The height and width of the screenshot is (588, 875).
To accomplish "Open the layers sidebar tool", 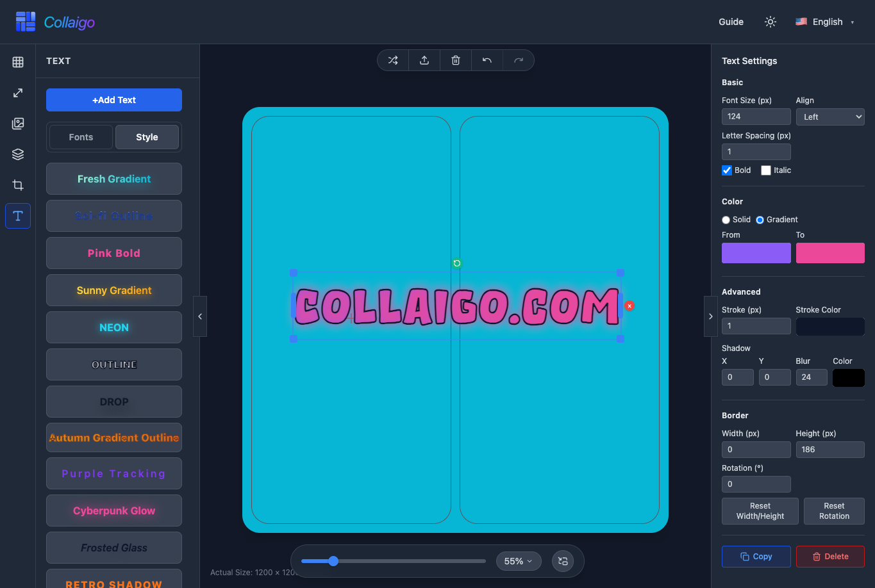I will [x=18, y=154].
